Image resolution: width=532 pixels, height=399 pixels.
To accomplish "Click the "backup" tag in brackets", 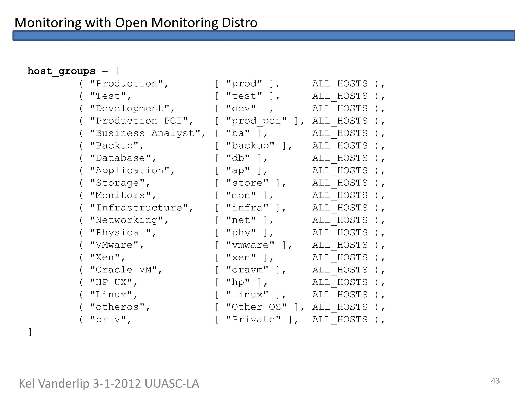I will [x=250, y=146].
